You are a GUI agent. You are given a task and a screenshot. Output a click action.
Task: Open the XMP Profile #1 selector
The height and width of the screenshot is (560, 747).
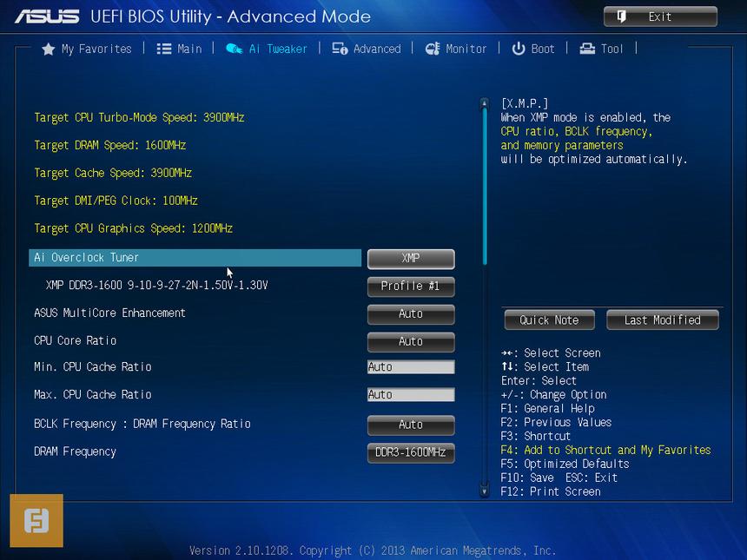point(411,287)
